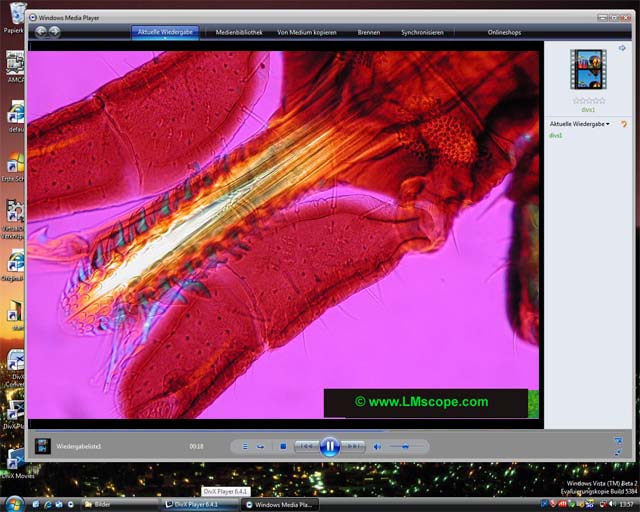Open the Aktuelle Wiedergabe tab
This screenshot has width=640, height=512.
click(165, 32)
